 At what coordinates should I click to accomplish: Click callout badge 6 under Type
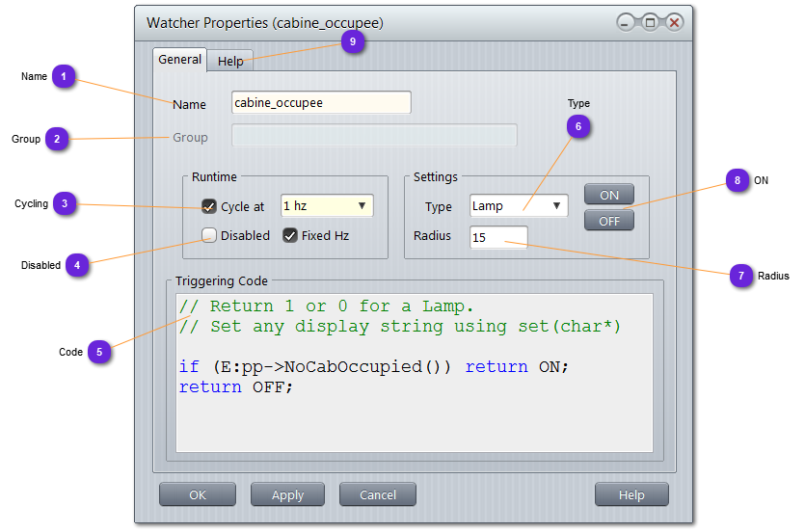pos(578,126)
